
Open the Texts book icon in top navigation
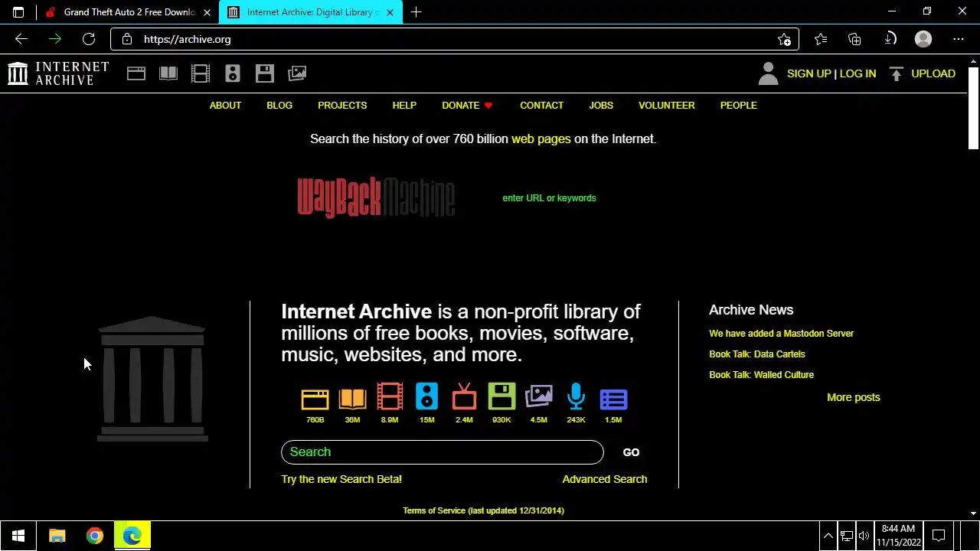click(x=168, y=73)
